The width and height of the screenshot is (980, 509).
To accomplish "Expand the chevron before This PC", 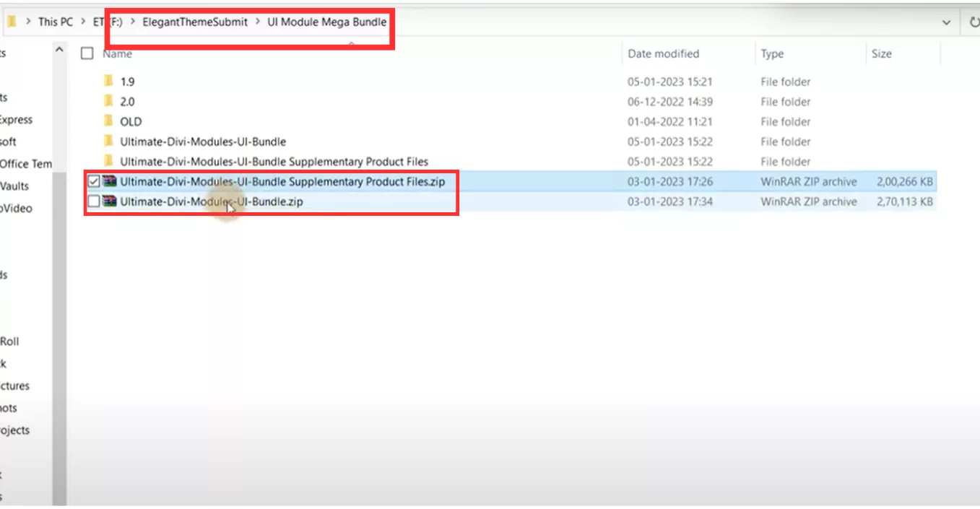I will 29,22.
